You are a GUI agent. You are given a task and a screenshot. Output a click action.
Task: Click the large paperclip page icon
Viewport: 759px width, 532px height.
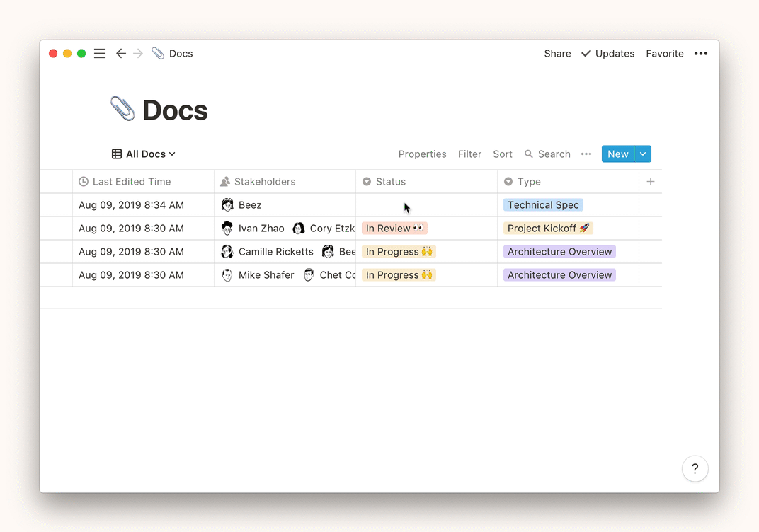[122, 110]
